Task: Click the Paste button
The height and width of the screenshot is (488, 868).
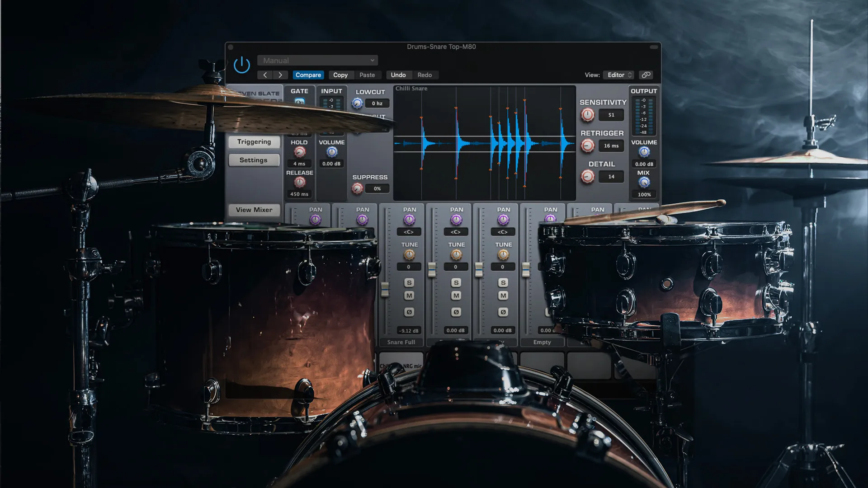Action: coord(367,75)
